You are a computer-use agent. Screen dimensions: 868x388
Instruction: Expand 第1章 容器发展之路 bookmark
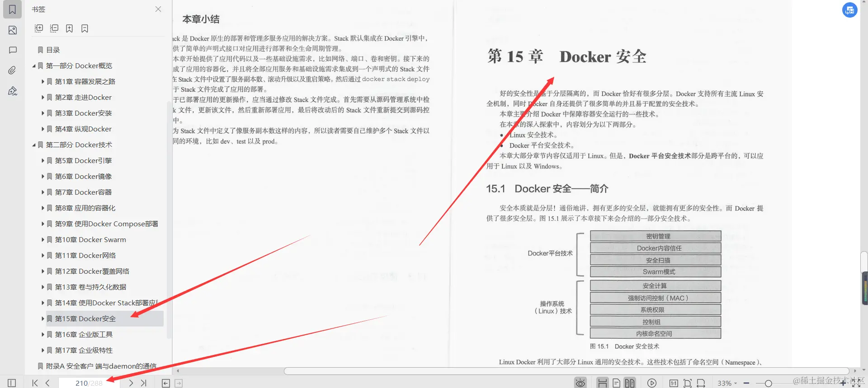coord(43,82)
